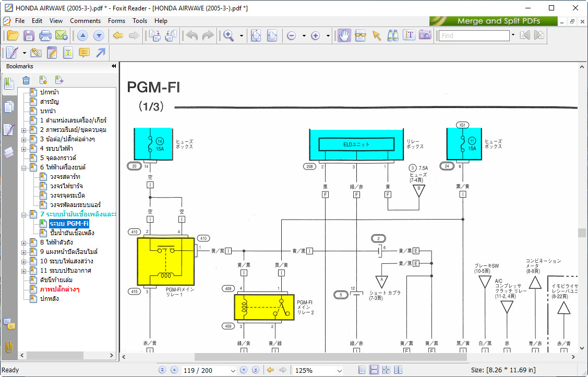Click the Open file folder icon
The height and width of the screenshot is (377, 588).
pos(13,35)
